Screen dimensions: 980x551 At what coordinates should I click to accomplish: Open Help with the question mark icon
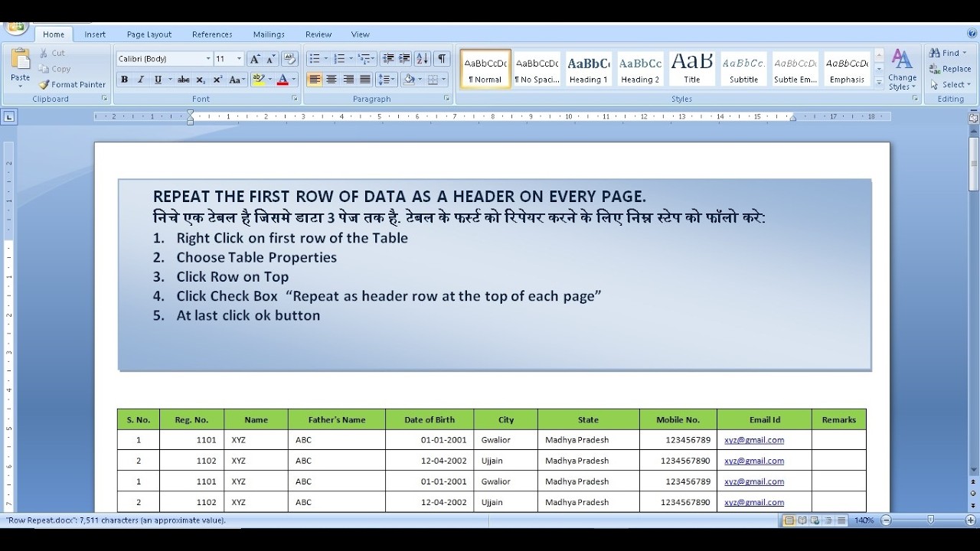click(972, 33)
